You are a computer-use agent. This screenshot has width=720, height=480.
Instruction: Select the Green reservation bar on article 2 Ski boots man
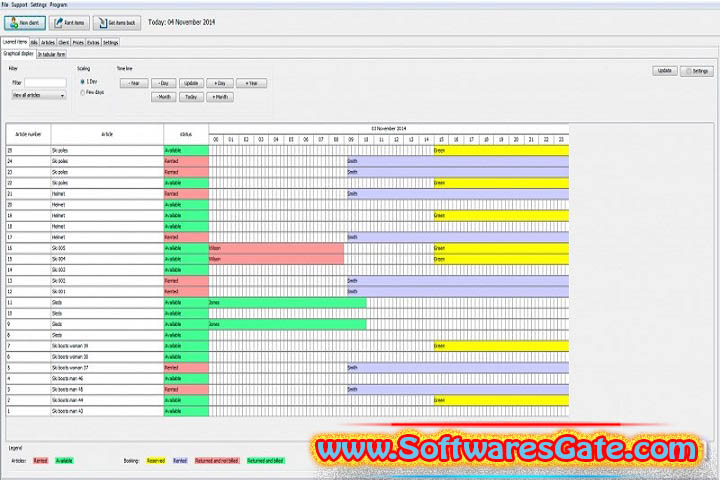501,401
